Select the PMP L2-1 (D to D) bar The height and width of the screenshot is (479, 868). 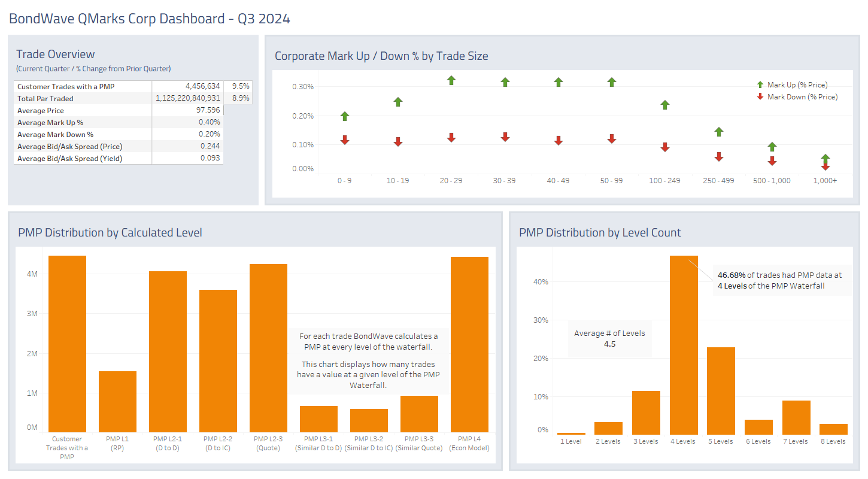tap(168, 351)
